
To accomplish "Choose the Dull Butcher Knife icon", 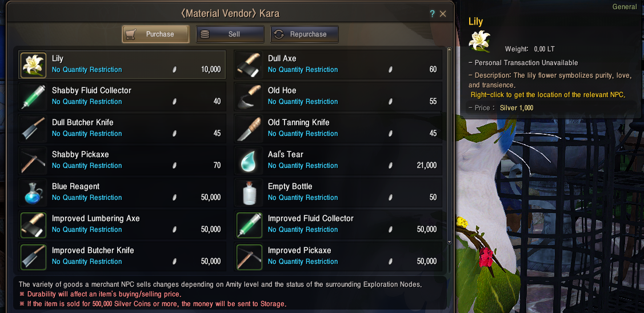I will (x=33, y=129).
